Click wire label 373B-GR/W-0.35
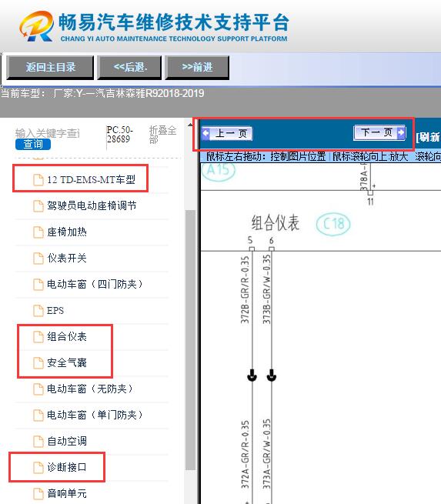Viewport: 441px width, 504px height. click(x=266, y=289)
